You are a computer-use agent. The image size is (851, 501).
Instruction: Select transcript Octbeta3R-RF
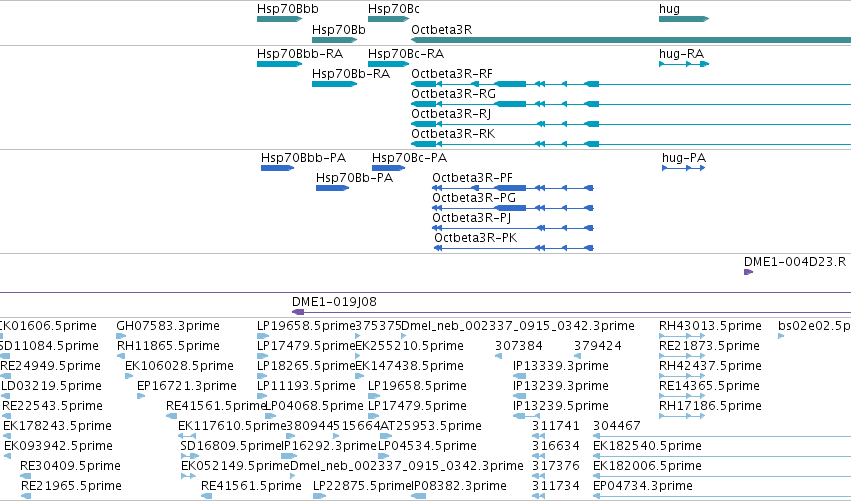tap(631, 84)
